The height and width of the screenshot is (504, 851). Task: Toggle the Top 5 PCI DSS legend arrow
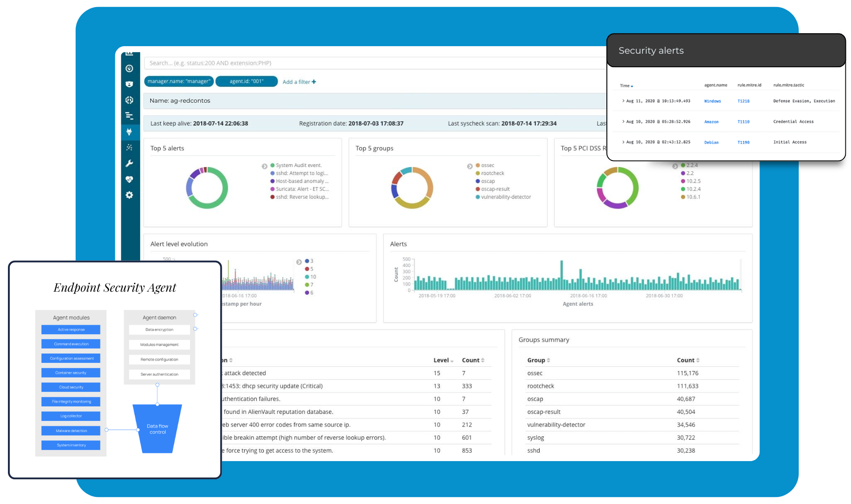coord(675,166)
